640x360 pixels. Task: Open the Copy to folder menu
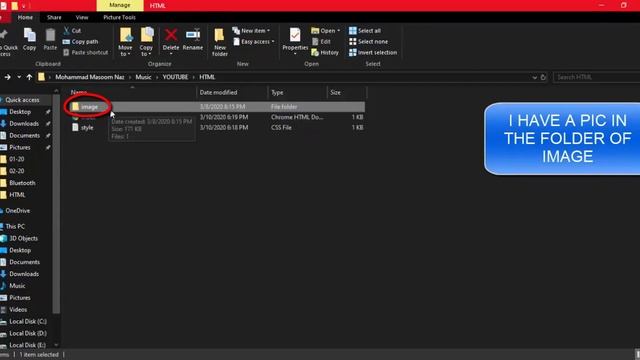click(x=146, y=42)
